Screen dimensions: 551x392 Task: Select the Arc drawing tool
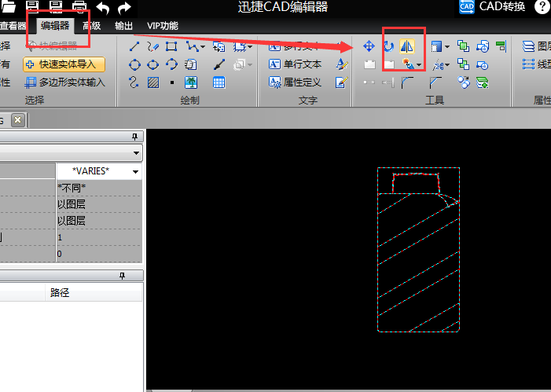pyautogui.click(x=171, y=64)
